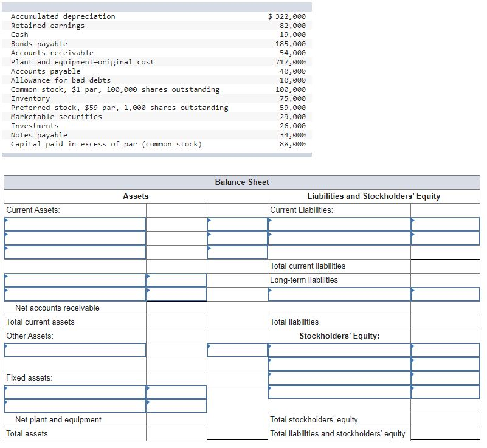Click the Net accounts receivable total cell
This screenshot has width=487, height=448.
tap(237, 308)
